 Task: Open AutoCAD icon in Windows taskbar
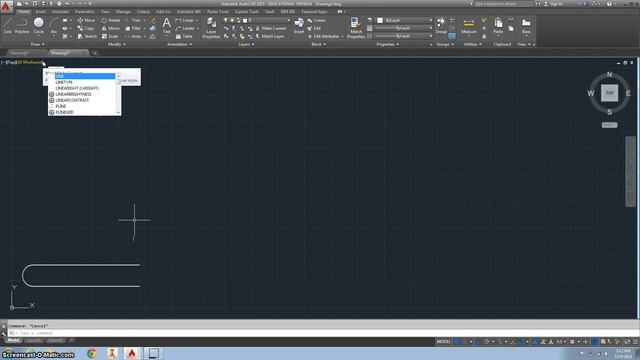pos(131,353)
